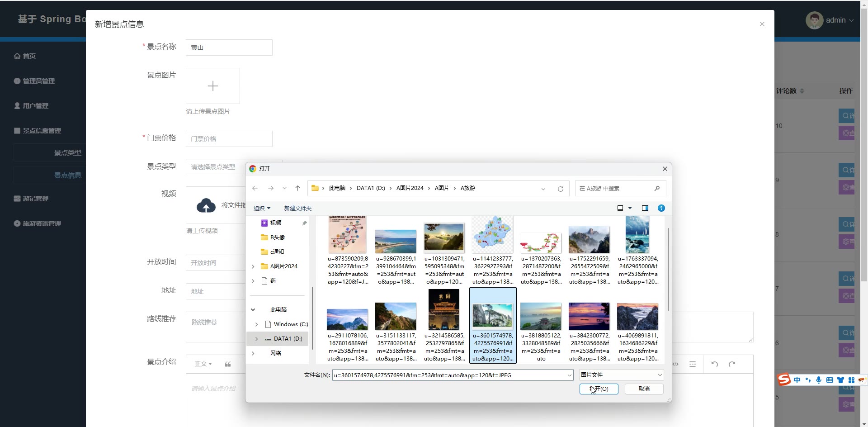868x427 pixels.
Task: Click the cloud upload icon for video
Action: (206, 206)
